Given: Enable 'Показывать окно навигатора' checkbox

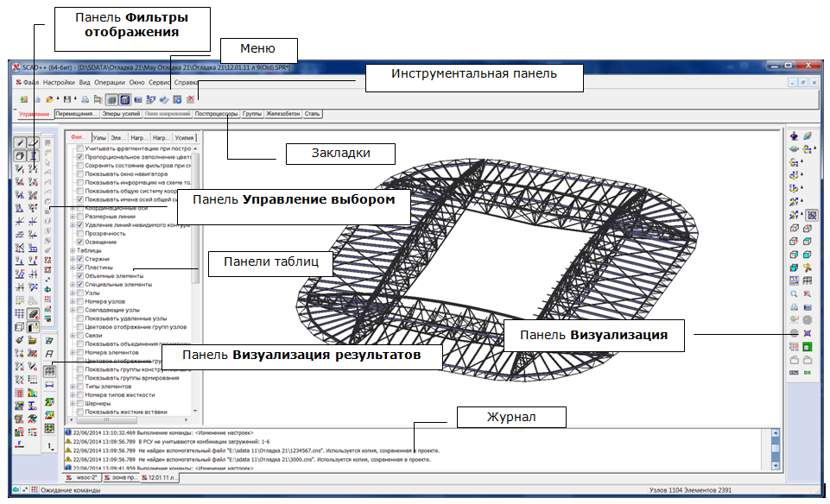Looking at the screenshot, I should coord(80,174).
